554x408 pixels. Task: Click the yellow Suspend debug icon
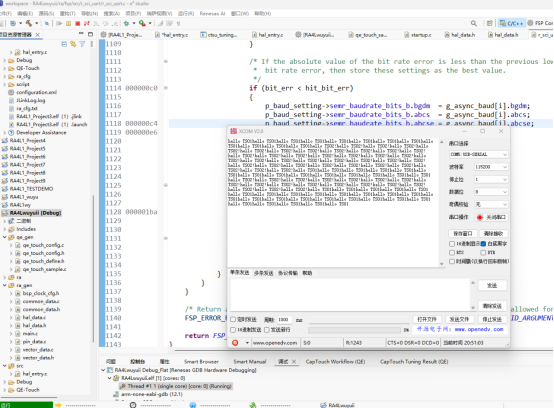coord(69,23)
